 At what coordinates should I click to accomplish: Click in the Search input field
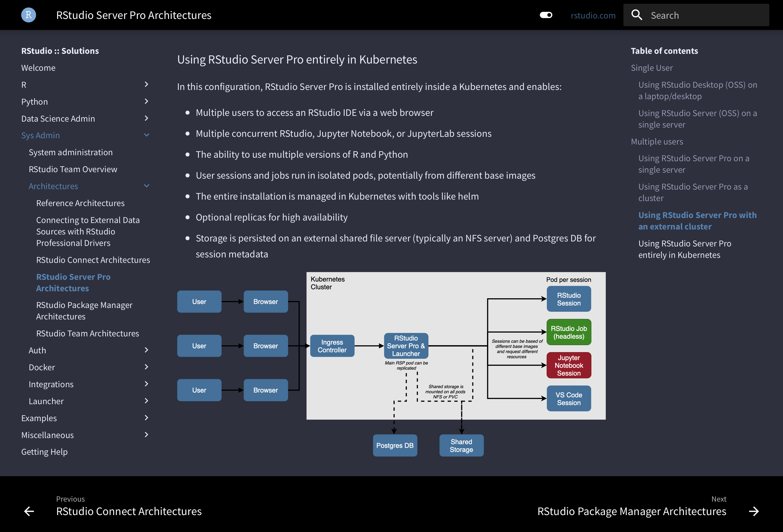click(707, 15)
